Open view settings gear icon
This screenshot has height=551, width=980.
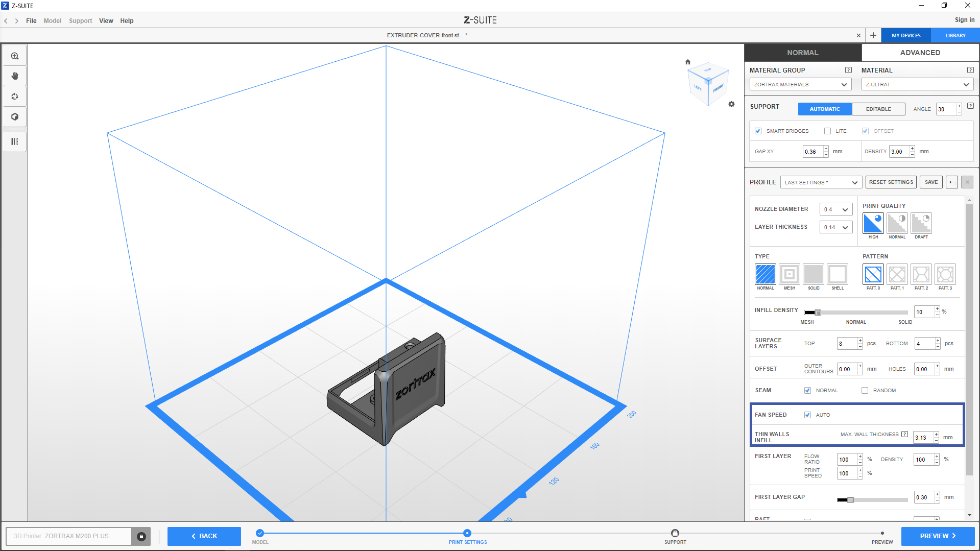pos(731,104)
